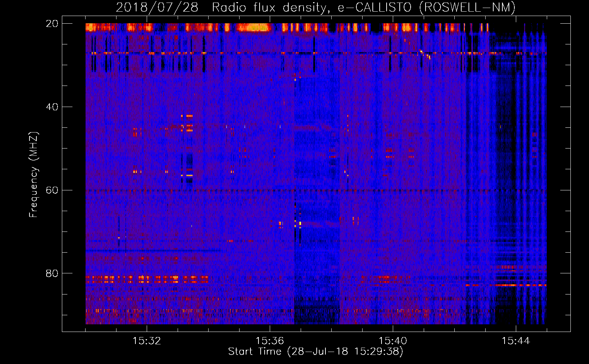
Task: Click the 'Frequency (MHZ)' axis label
Action: coord(33,175)
